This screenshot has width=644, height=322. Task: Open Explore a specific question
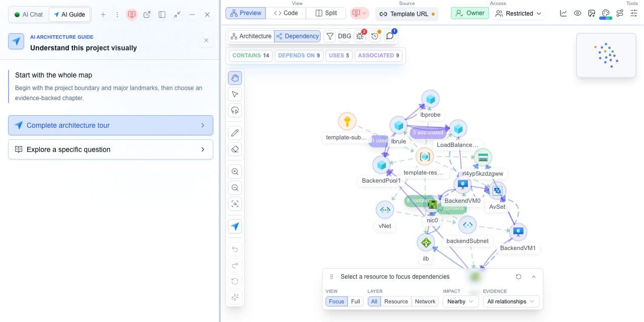click(111, 149)
